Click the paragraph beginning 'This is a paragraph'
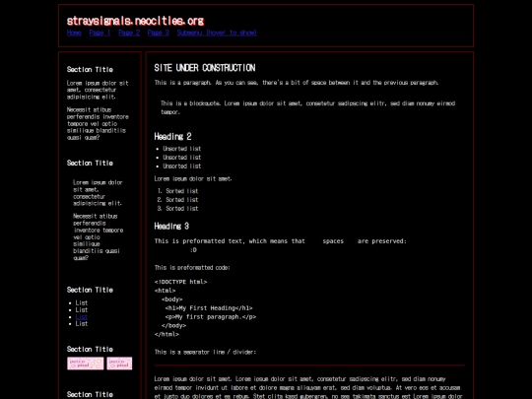Screen dimensions: 532x399 [297, 83]
